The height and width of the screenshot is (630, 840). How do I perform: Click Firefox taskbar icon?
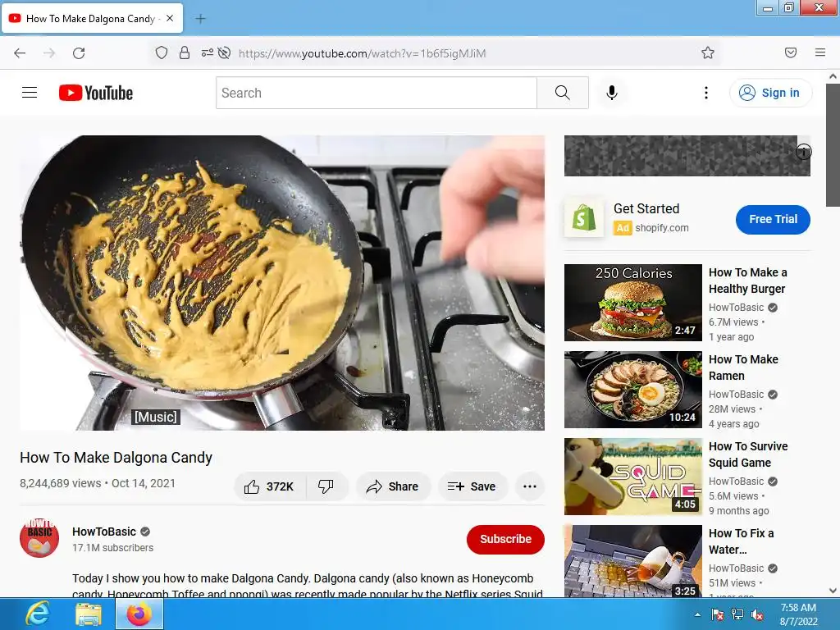click(x=139, y=614)
